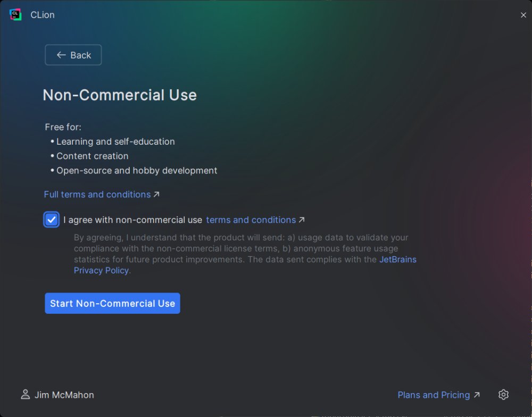Screen dimensions: 532x417
Task: Click the CLion logo icon in the title bar
Action: click(x=15, y=15)
